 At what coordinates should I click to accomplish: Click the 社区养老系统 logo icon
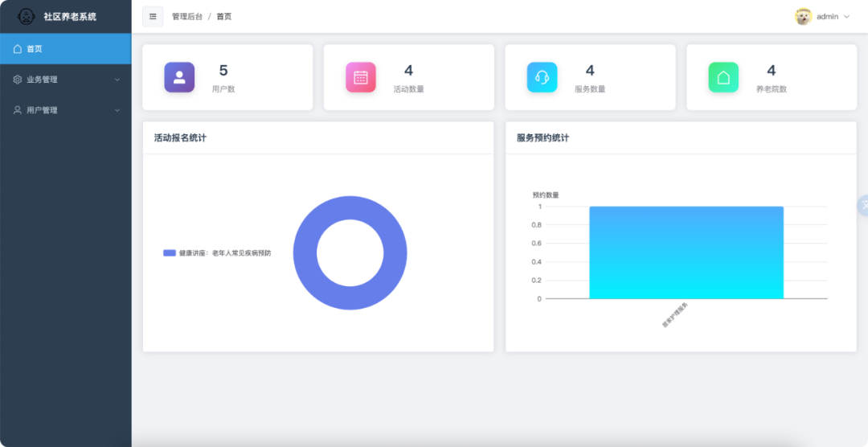point(27,17)
